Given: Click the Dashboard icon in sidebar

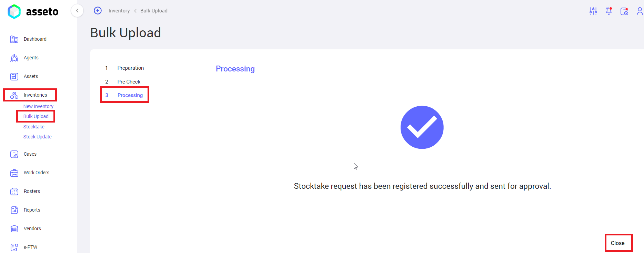Looking at the screenshot, I should [x=14, y=39].
